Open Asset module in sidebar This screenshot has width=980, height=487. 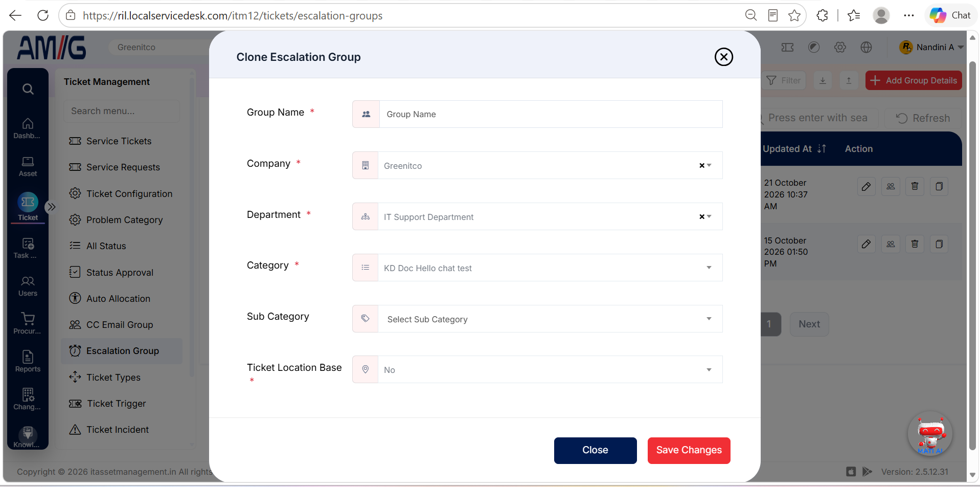[x=28, y=167]
